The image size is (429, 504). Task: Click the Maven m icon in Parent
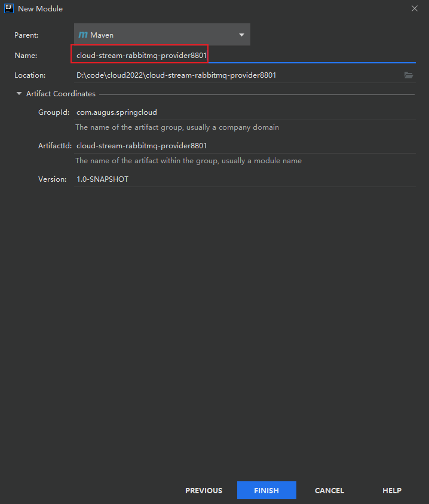(83, 35)
